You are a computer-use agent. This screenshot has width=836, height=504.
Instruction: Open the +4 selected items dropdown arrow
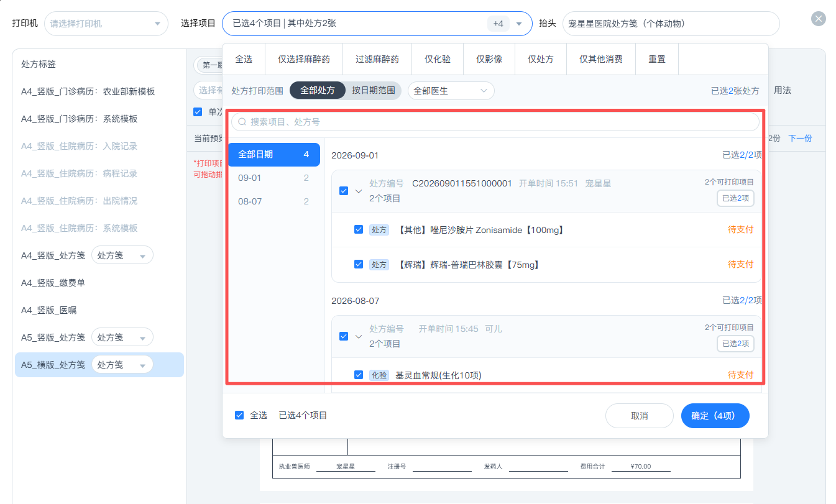519,24
